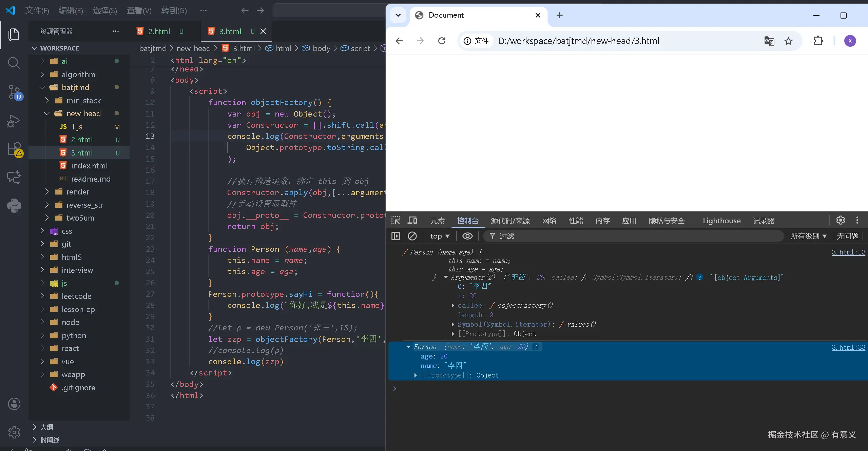Click the DevTools clear console icon

[x=412, y=236]
